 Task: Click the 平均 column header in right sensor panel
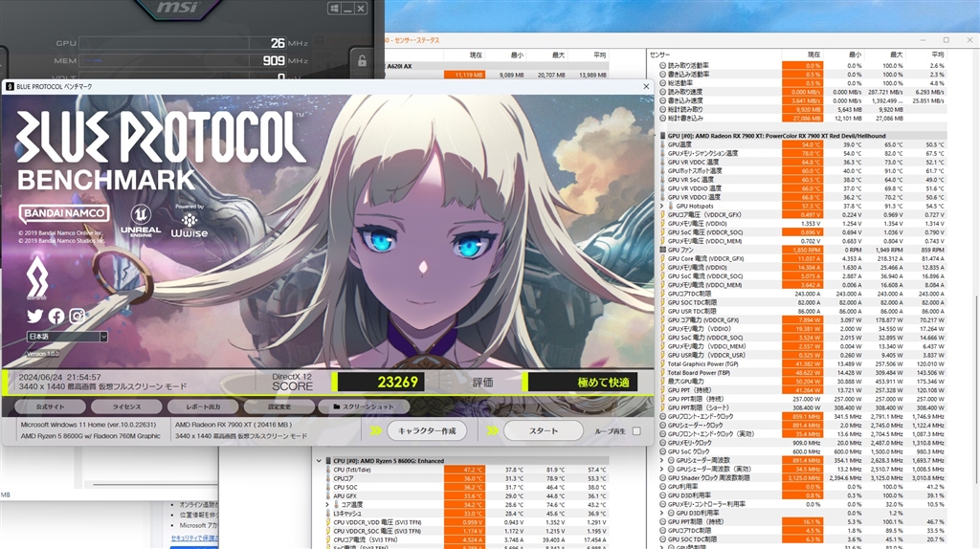point(938,55)
